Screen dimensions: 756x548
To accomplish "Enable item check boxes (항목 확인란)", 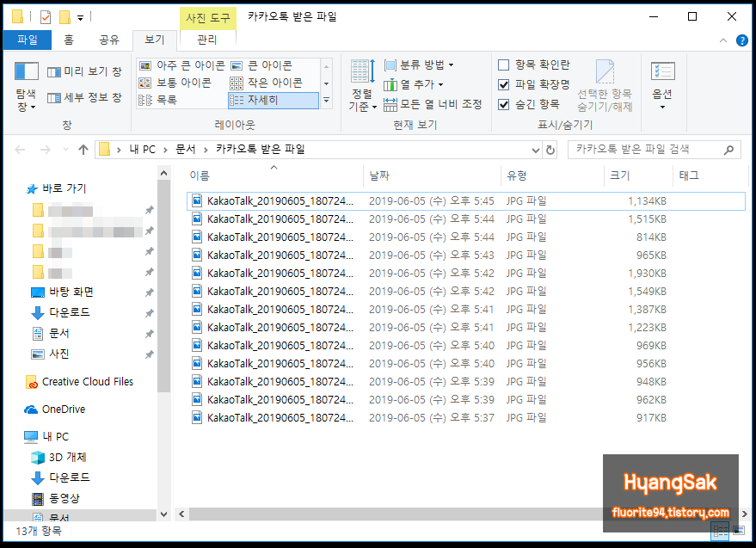I will pyautogui.click(x=533, y=65).
